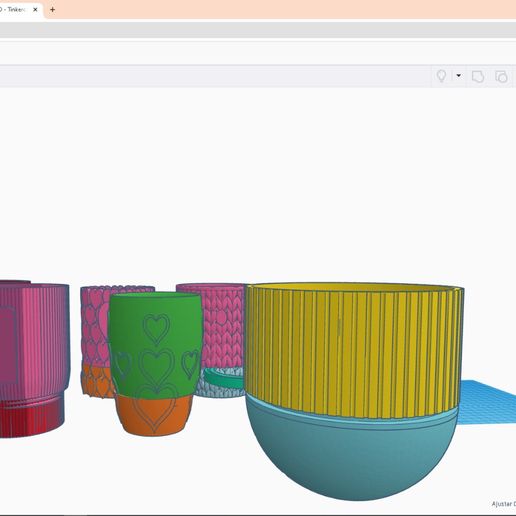Open the dropdown arrow beside the lightbulb
The height and width of the screenshot is (516, 516).
[x=459, y=76]
